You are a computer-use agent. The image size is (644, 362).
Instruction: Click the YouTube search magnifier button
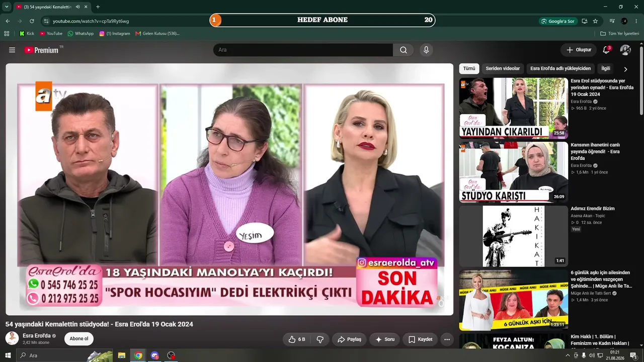pyautogui.click(x=404, y=50)
